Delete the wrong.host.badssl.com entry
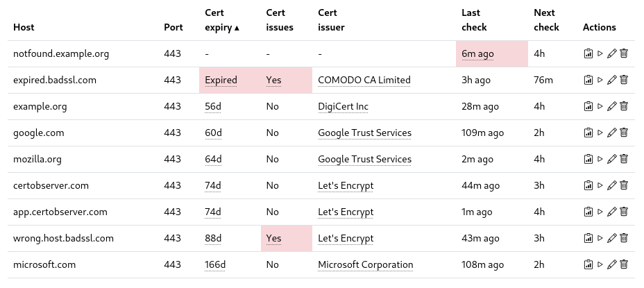The image size is (644, 288). (624, 238)
